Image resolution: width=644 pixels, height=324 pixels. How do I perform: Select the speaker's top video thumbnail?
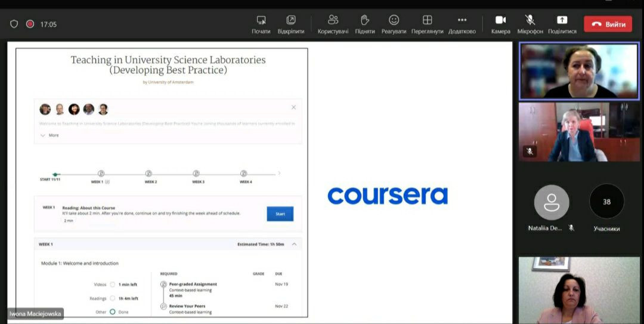coord(579,71)
